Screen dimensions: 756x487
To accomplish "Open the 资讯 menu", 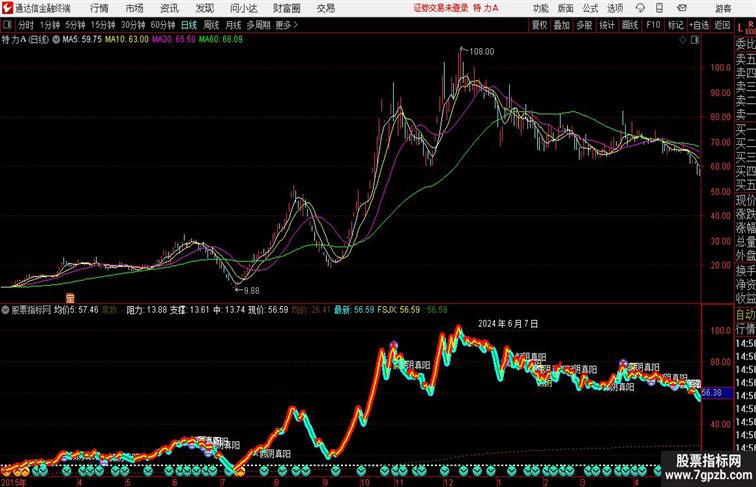I will (169, 8).
